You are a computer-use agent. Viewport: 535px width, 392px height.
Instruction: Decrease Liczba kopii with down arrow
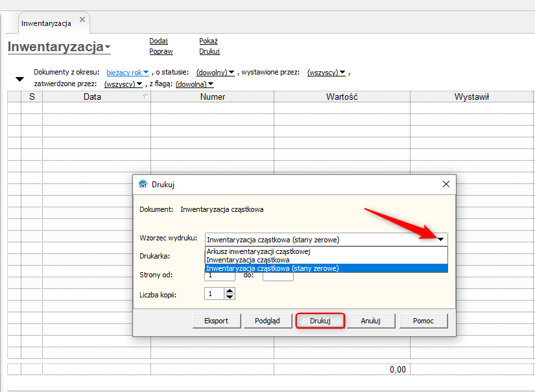point(230,297)
